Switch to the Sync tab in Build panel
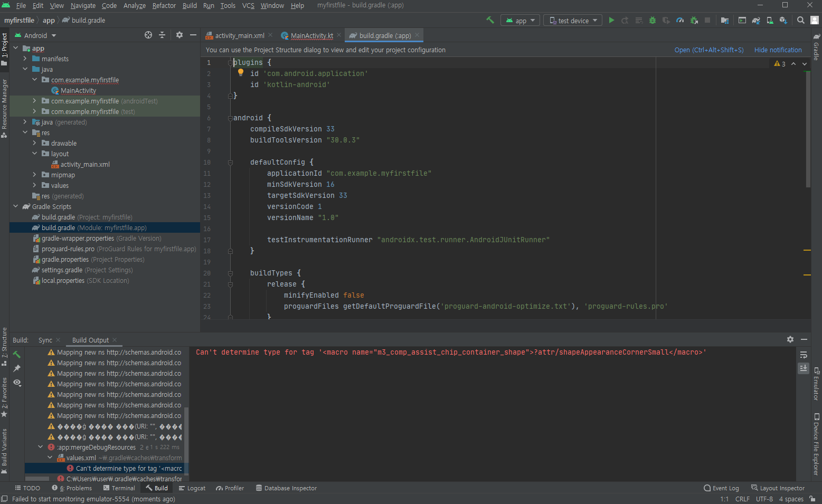Viewport: 822px width, 504px height. tap(45, 340)
